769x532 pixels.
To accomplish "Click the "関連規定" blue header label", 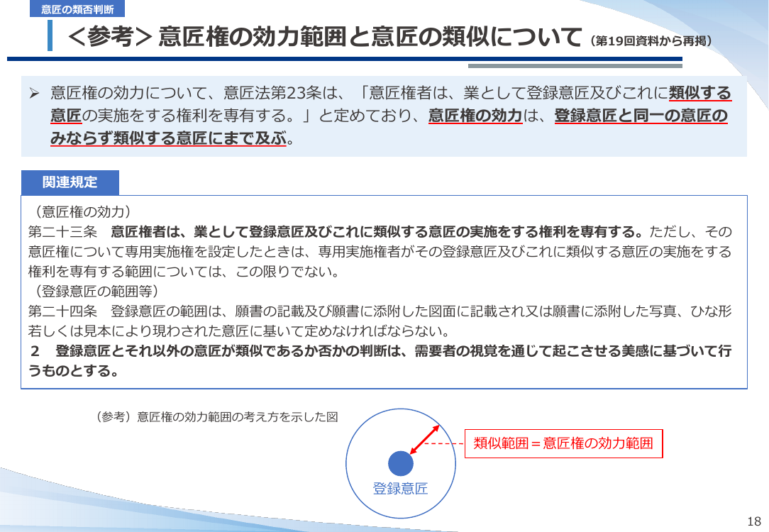I will pyautogui.click(x=70, y=182).
